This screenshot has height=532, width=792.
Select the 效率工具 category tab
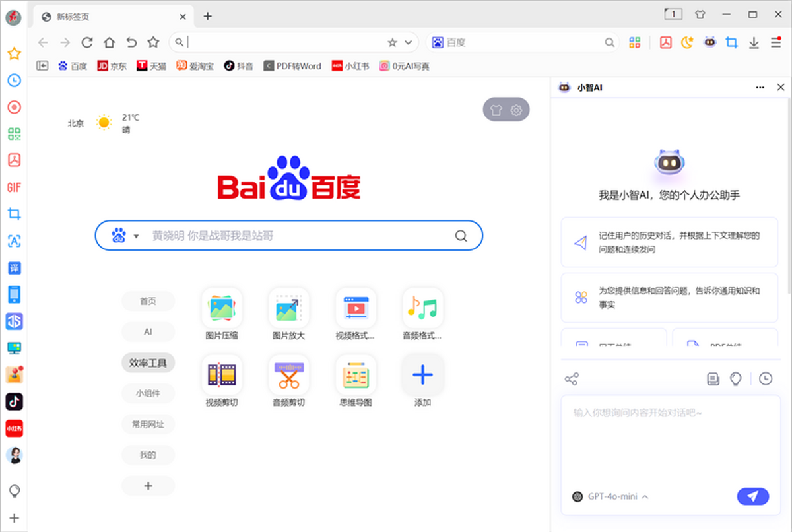[148, 363]
